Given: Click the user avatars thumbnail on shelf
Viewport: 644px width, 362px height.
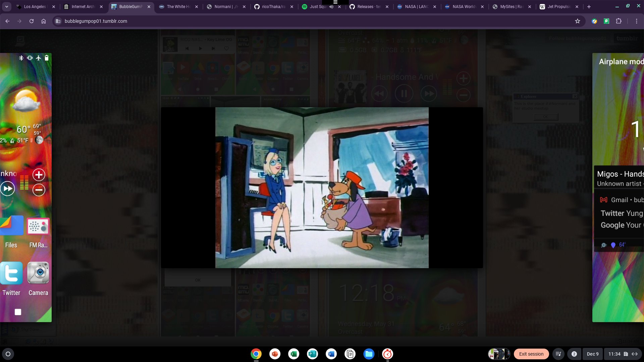Looking at the screenshot, I should click(499, 354).
